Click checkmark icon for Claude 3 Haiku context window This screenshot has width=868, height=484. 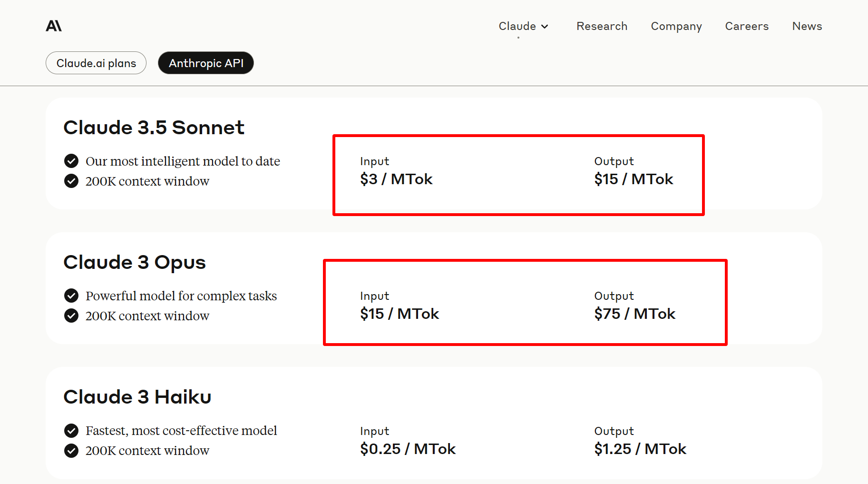tap(71, 451)
